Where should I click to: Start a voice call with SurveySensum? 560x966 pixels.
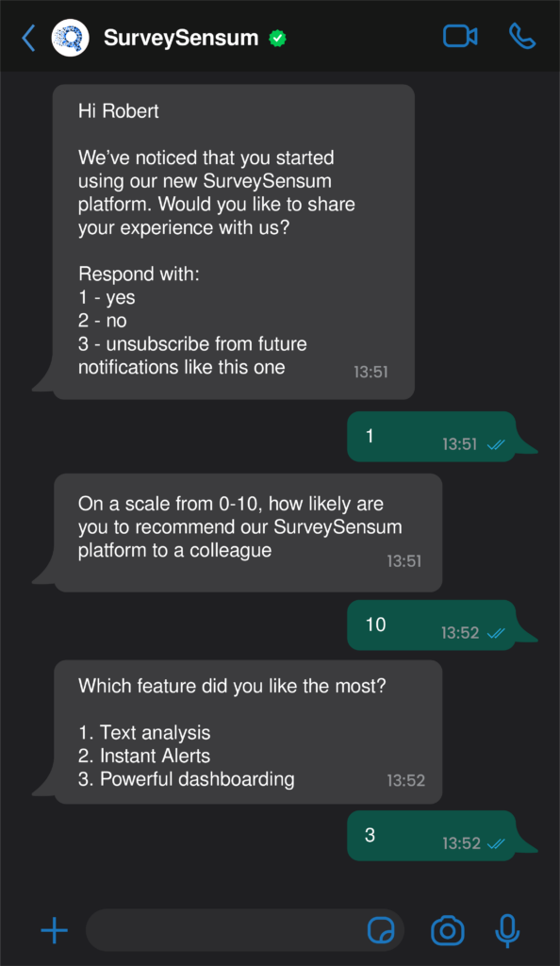[522, 35]
